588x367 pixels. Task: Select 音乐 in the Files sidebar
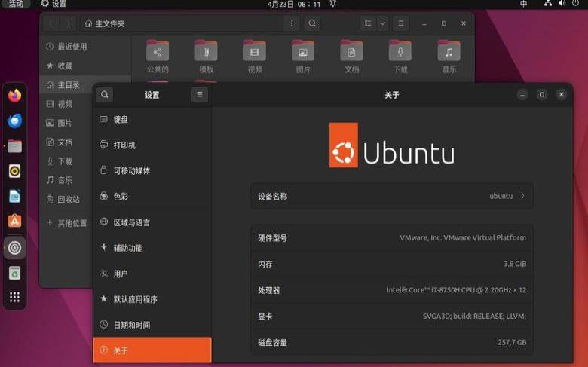[x=67, y=180]
